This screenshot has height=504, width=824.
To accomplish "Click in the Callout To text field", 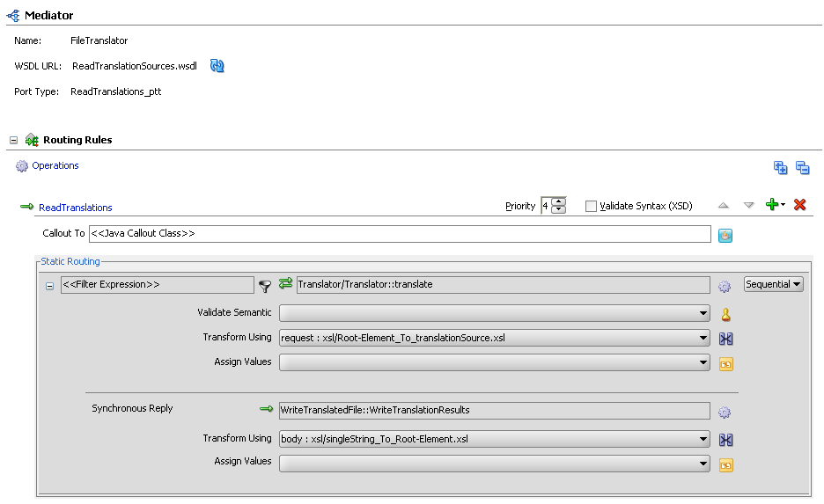I will 399,234.
